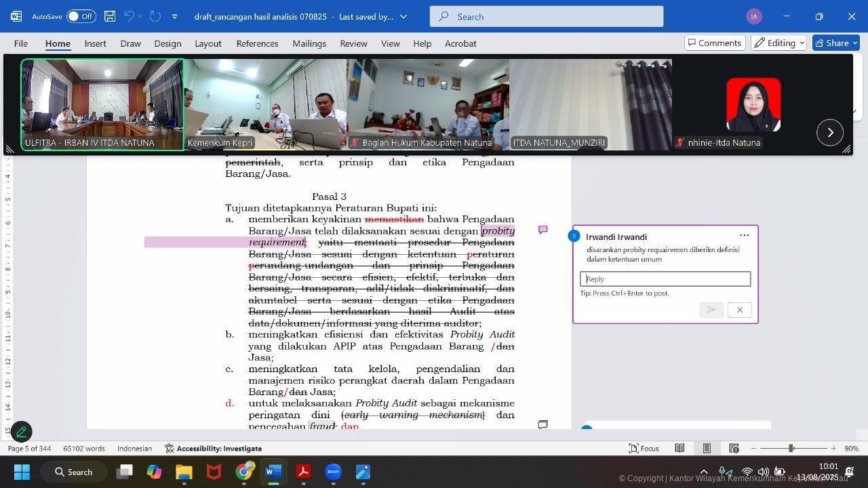Image resolution: width=868 pixels, height=488 pixels.
Task: Show next Zoom participants with arrow
Action: [830, 132]
